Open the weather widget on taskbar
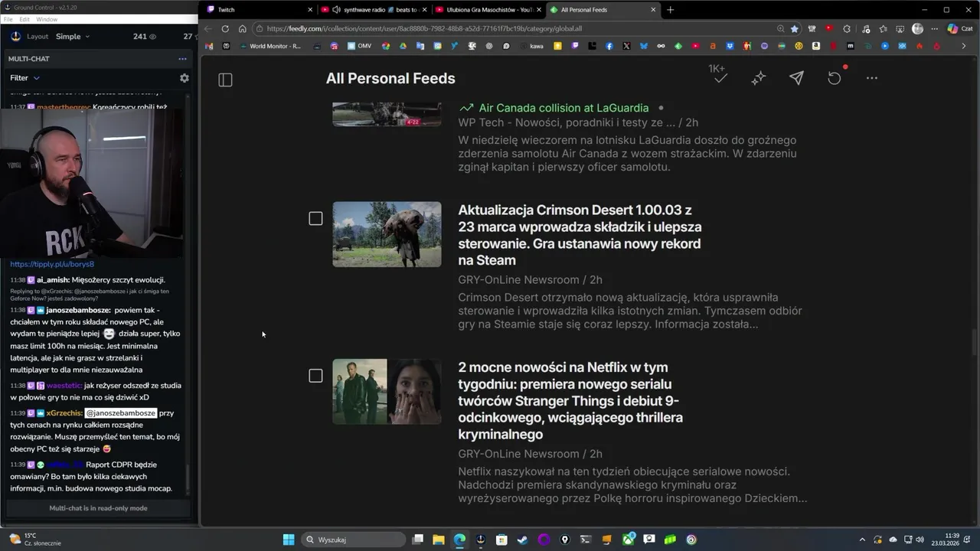 point(36,540)
